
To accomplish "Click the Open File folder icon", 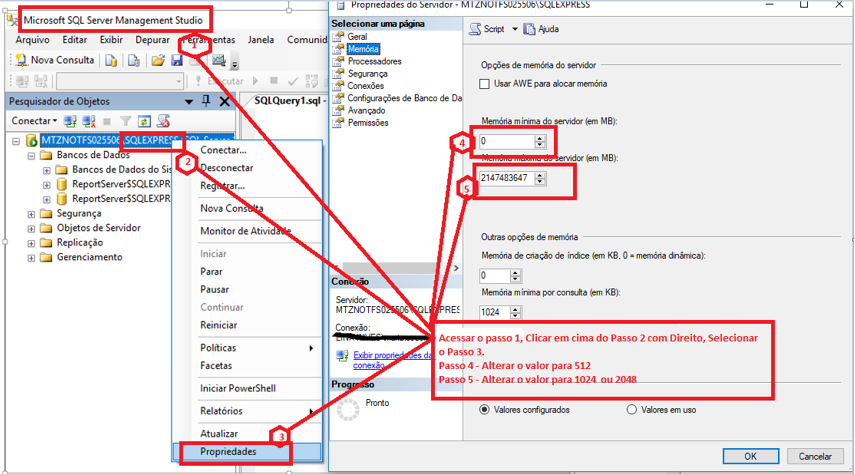I will tap(158, 60).
